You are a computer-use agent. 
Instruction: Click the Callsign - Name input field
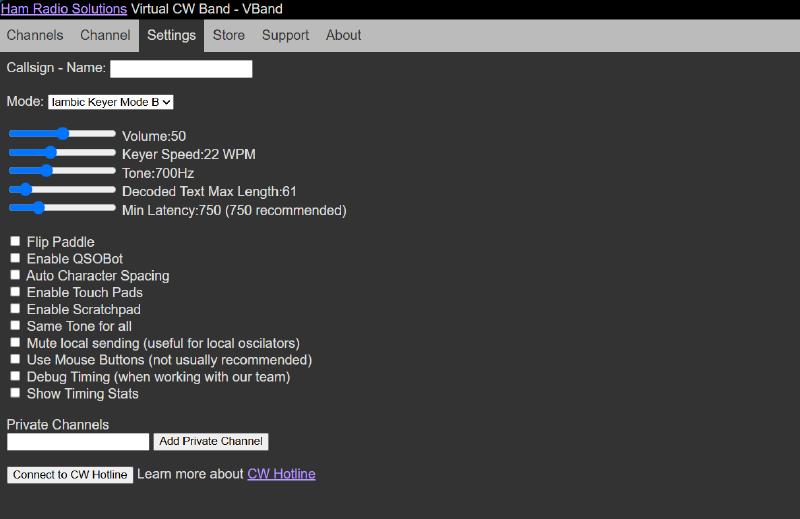pyautogui.click(x=181, y=69)
